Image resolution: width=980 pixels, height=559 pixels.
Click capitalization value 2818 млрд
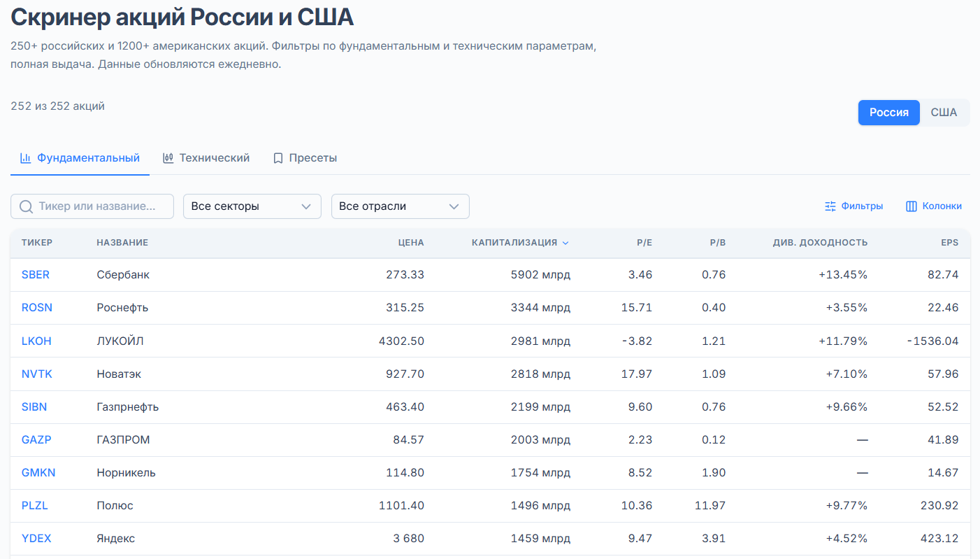click(540, 374)
